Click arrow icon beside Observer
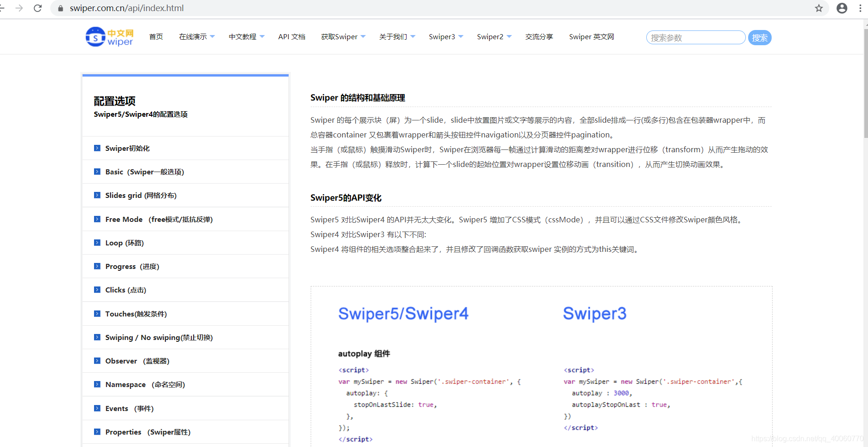This screenshot has width=868, height=447. [x=97, y=361]
